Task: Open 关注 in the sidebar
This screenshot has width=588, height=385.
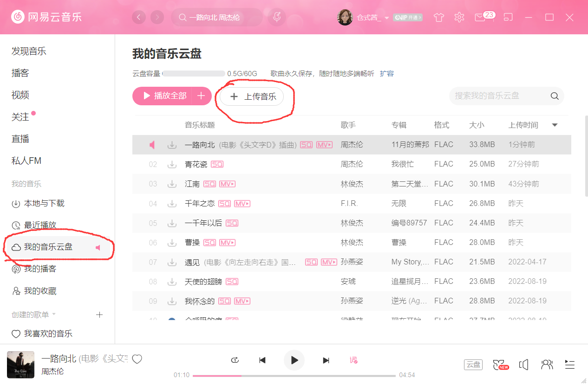Action: click(20, 117)
